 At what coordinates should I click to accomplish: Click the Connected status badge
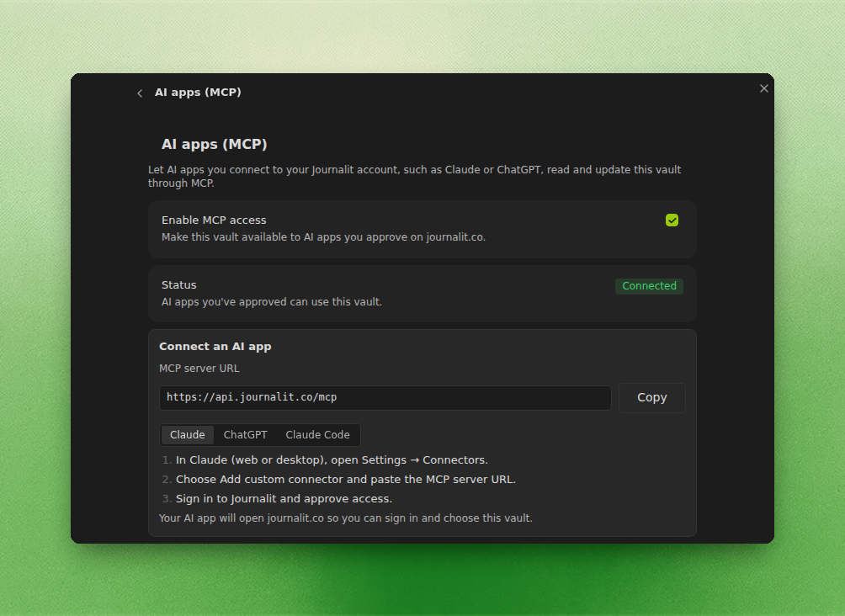point(649,286)
